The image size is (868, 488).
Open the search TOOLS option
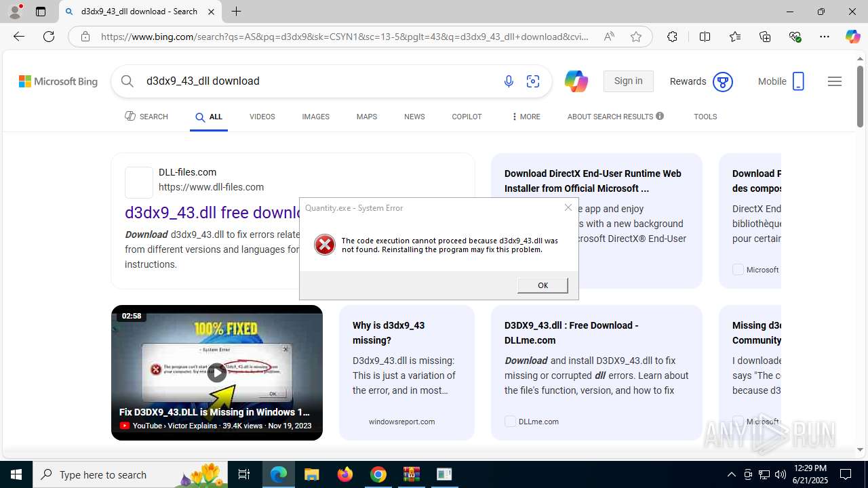(705, 117)
